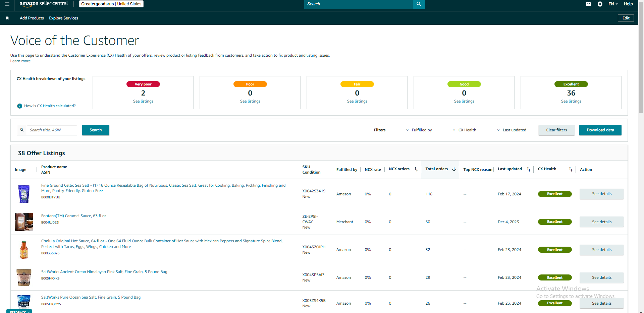Image resolution: width=644 pixels, height=313 pixels.
Task: Sort listings by NCX orders arrows
Action: 416,169
